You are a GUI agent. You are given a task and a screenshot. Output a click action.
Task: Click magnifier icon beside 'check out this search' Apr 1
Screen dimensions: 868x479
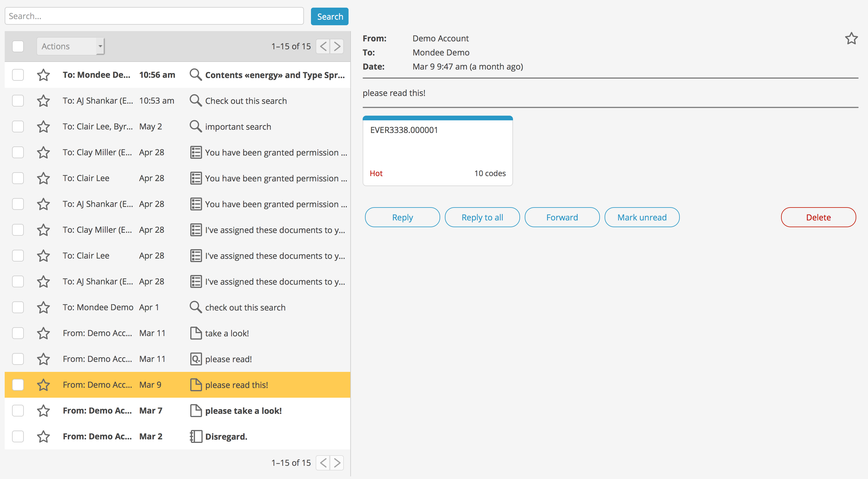click(196, 307)
